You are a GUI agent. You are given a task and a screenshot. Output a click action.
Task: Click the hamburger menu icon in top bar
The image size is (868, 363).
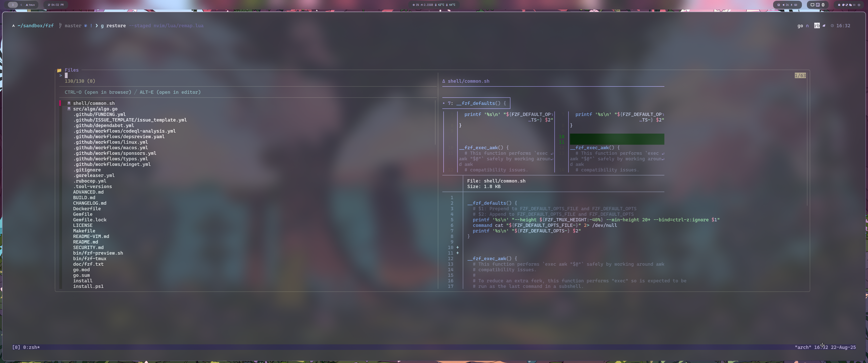854,5
